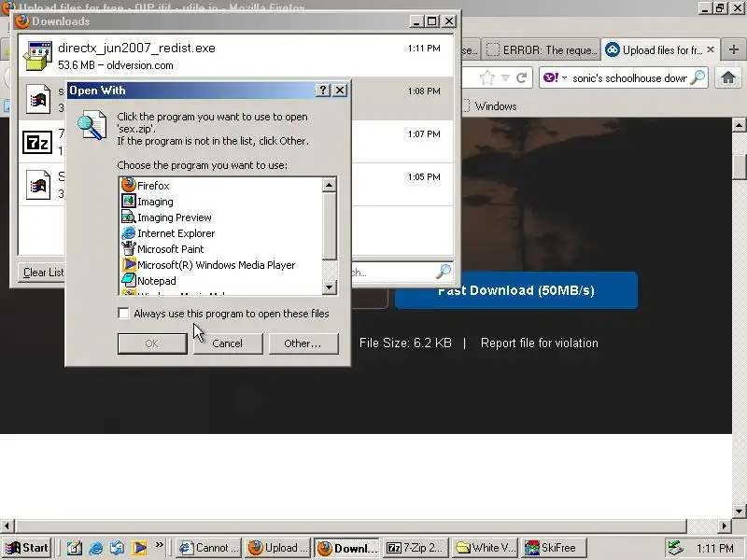Choose Imaging Preview from the list
Image resolution: width=747 pixels, height=560 pixels.
coord(166,217)
